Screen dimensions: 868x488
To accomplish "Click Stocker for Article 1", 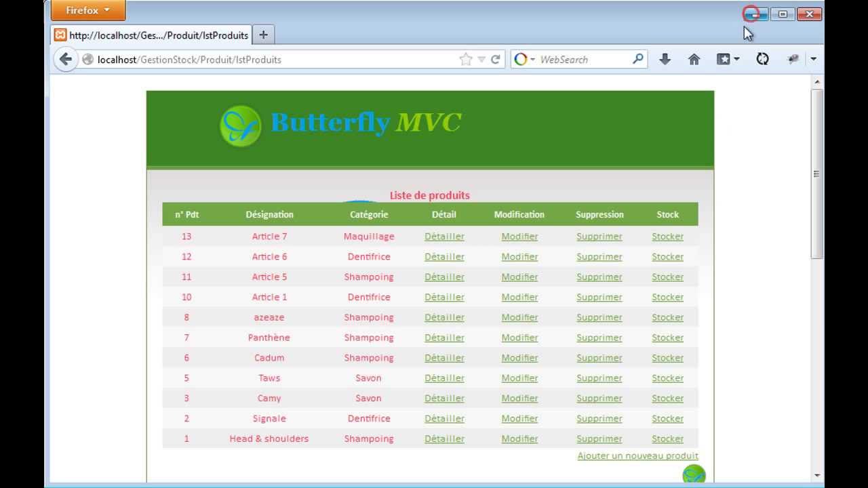I will [x=667, y=297].
